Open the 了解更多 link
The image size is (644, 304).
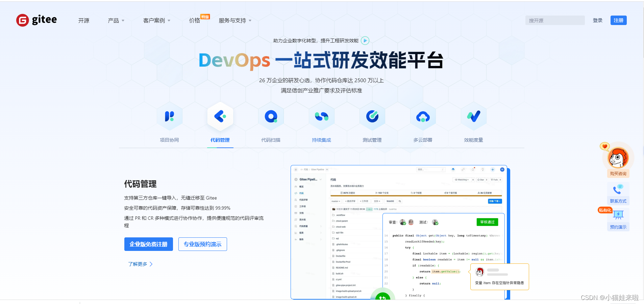[x=141, y=264]
